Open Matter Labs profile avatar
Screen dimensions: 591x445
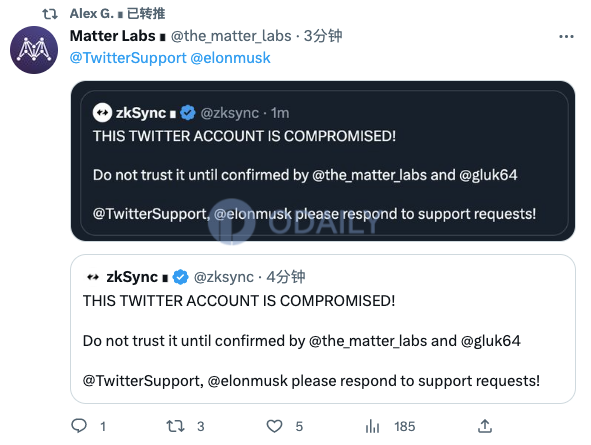[34, 50]
